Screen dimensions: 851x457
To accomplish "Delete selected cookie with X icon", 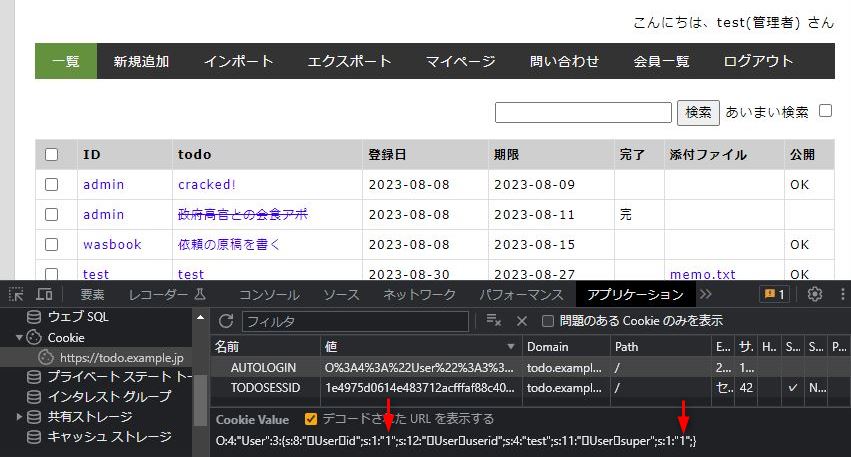I will (x=522, y=321).
